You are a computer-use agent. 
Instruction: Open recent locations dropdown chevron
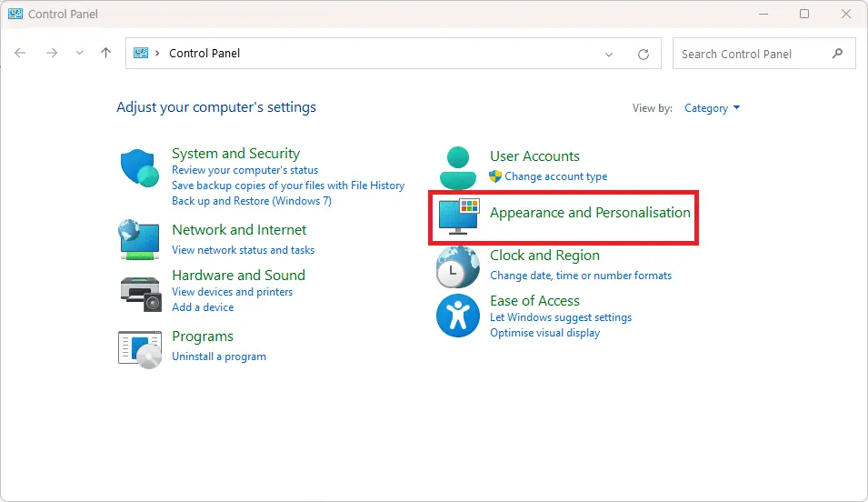pyautogui.click(x=79, y=53)
